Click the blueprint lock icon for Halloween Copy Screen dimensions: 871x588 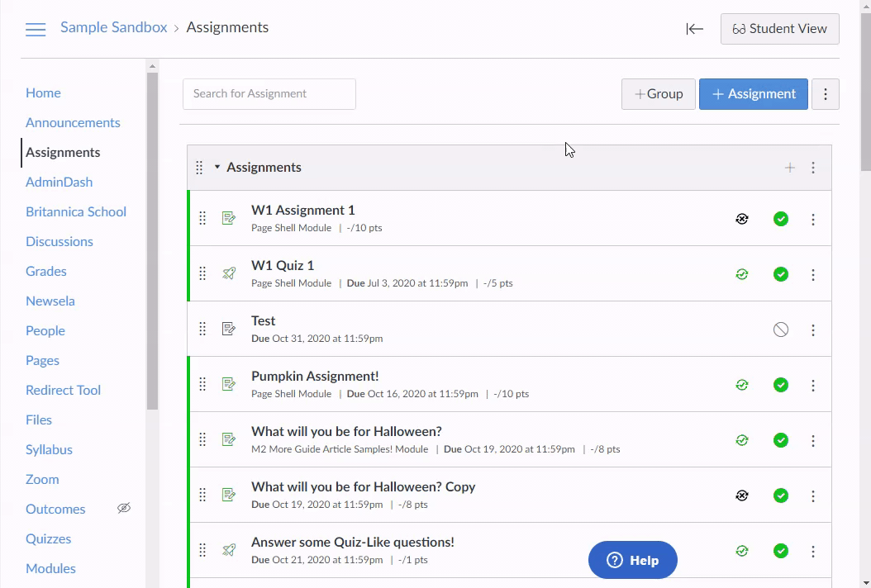tap(741, 496)
